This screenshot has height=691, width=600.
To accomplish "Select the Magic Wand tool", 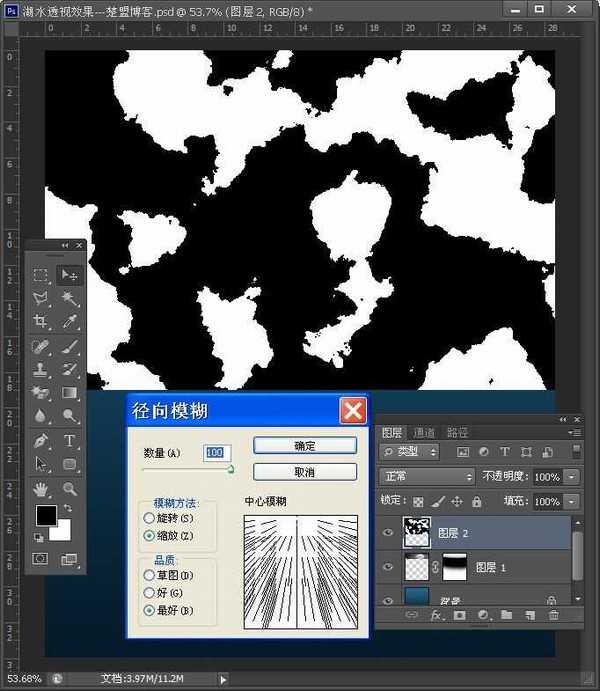I will pyautogui.click(x=70, y=298).
